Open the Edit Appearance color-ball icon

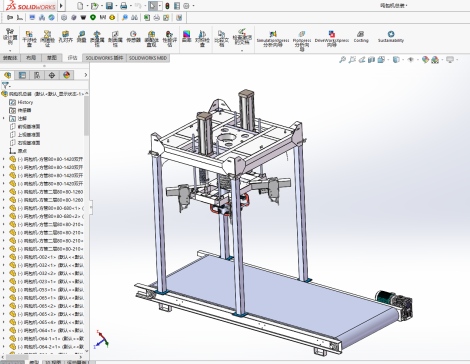click(425, 60)
